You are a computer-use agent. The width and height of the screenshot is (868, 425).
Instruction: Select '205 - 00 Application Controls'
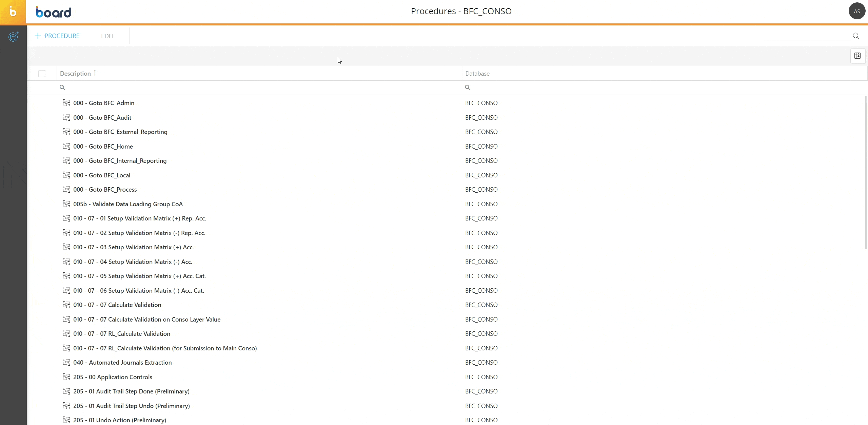[x=113, y=377]
